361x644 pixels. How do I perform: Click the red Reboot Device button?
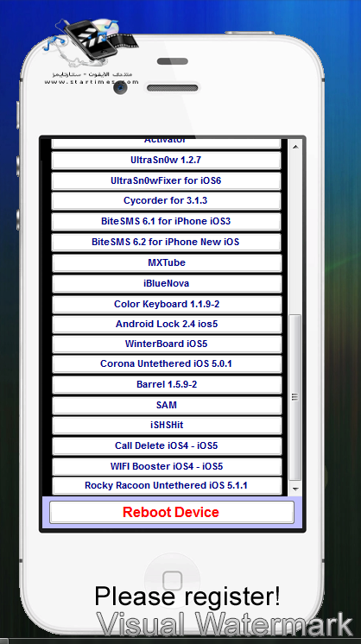[x=172, y=512]
